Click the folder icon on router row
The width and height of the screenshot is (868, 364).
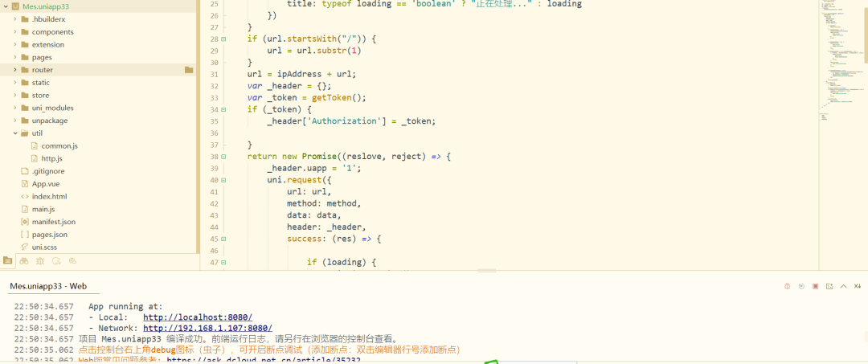pos(189,70)
